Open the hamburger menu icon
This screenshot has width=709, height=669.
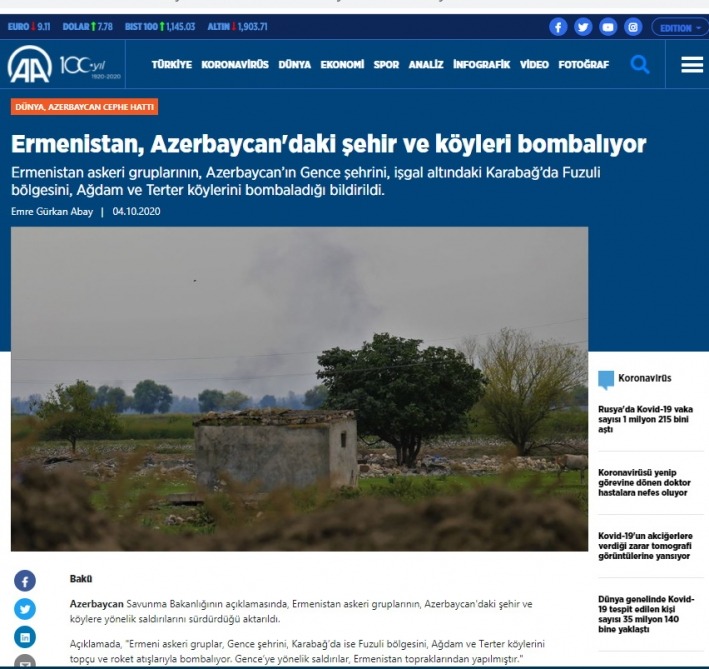pos(692,65)
